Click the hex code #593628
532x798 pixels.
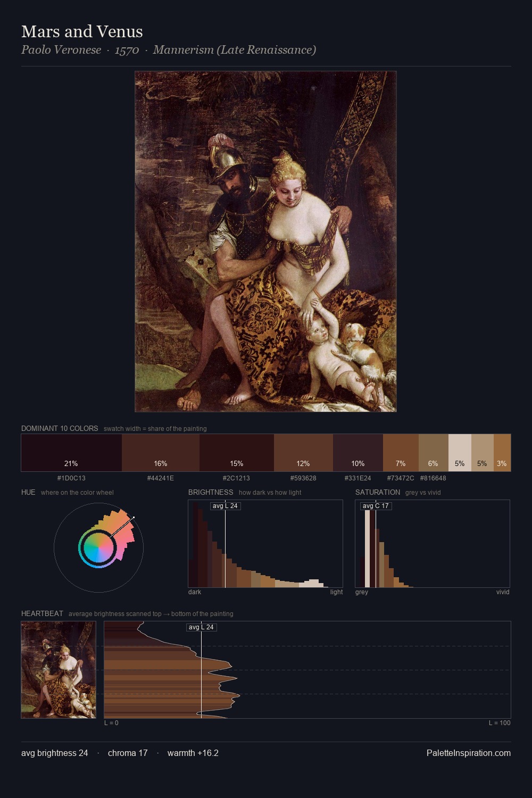tap(303, 478)
